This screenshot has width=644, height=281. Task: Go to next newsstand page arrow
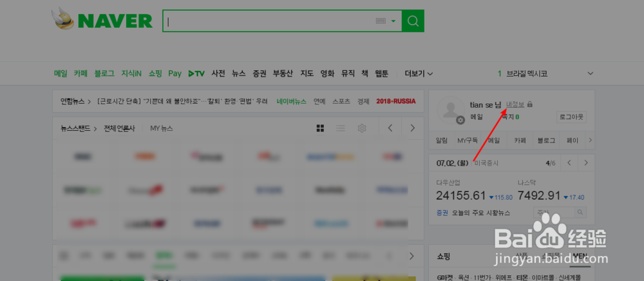coord(412,128)
